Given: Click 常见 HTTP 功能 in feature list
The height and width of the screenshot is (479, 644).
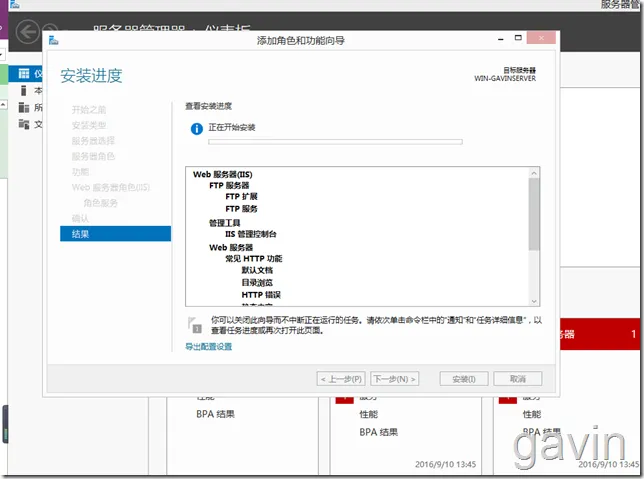Looking at the screenshot, I should (x=254, y=258).
